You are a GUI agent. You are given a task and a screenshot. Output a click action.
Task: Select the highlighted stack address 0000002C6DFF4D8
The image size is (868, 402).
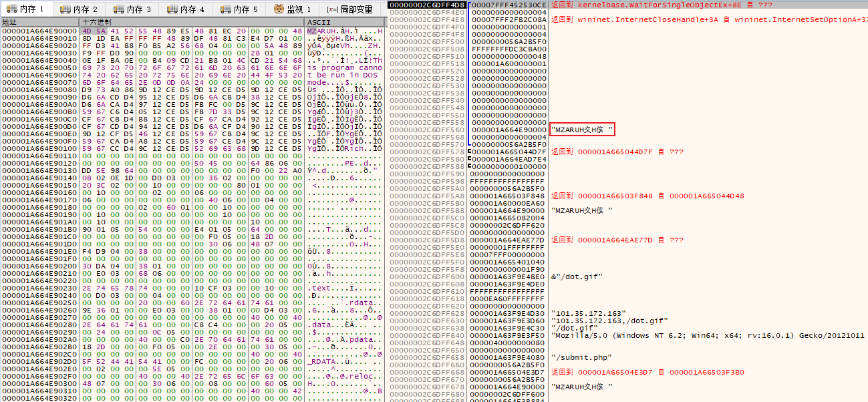pos(426,5)
